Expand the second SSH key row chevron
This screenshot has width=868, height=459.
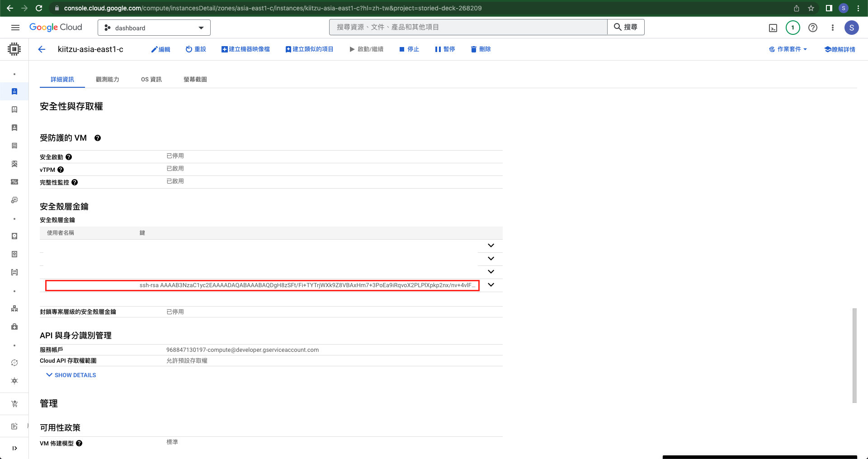coord(491,259)
